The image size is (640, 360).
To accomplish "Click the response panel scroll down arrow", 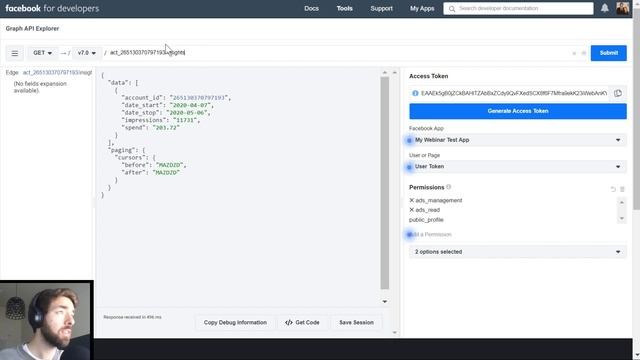I will tap(384, 302).
